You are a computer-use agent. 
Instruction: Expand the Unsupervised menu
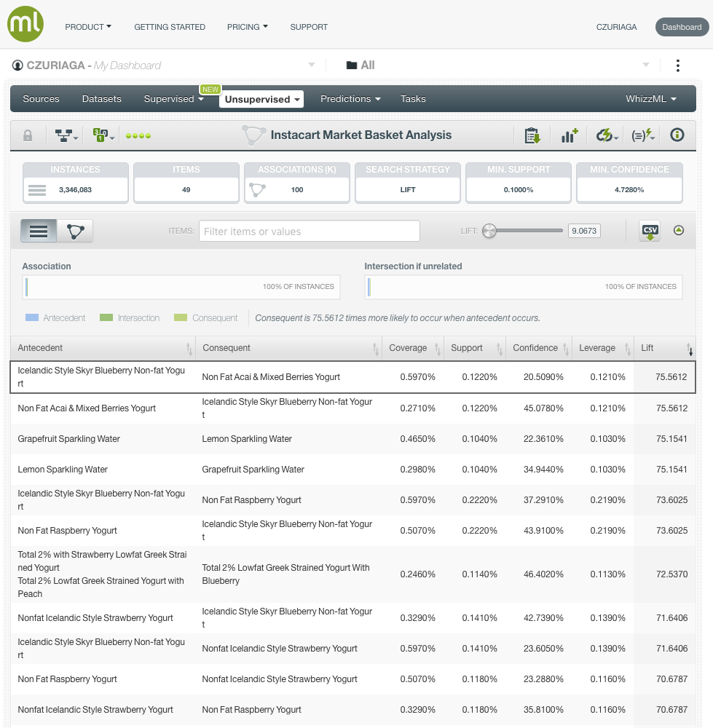click(x=261, y=99)
